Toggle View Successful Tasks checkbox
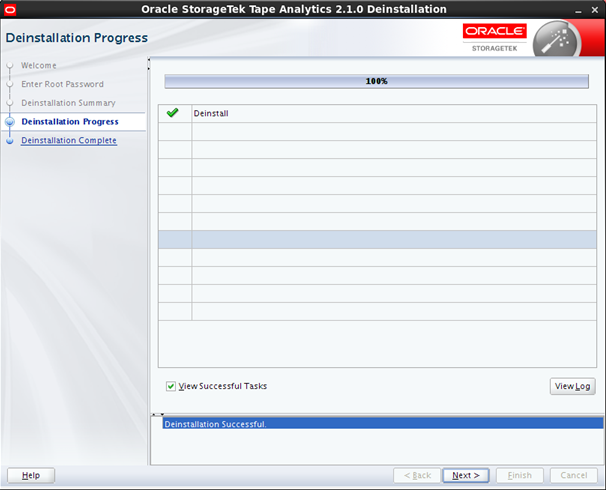 [x=171, y=386]
